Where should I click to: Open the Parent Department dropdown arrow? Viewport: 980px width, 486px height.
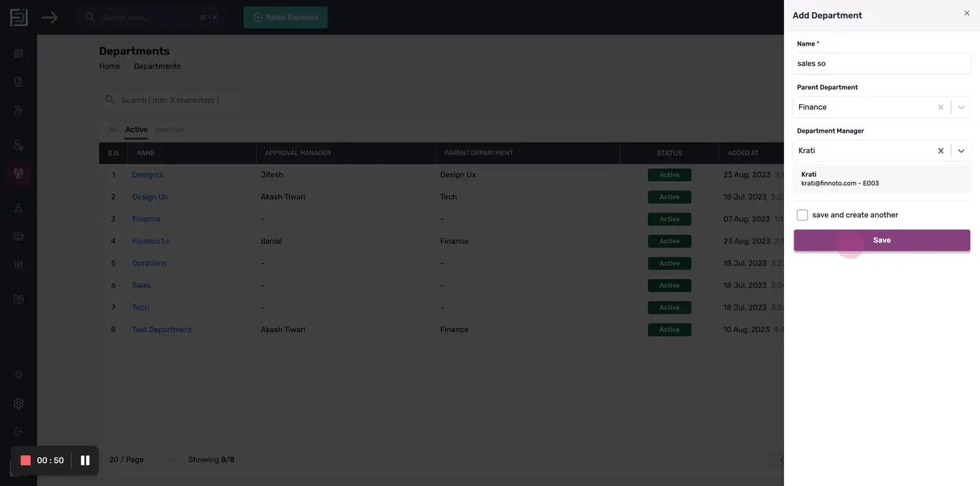click(961, 107)
